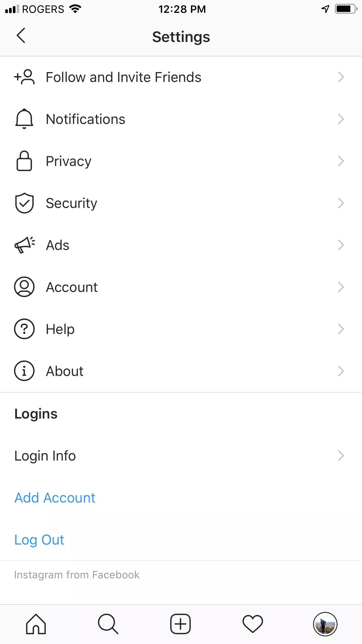Tap the Ads megaphone icon

pos(24,245)
